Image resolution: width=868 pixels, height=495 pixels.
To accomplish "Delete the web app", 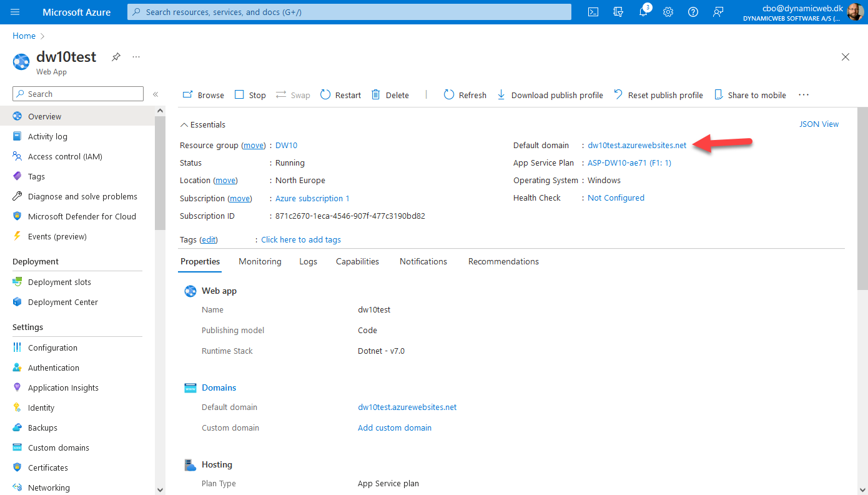I will click(x=390, y=95).
